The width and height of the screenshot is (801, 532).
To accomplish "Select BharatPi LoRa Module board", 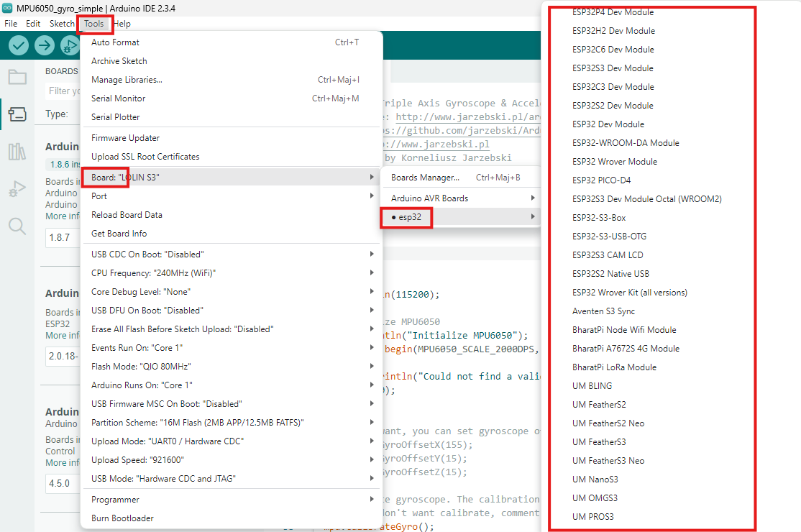I will tap(614, 367).
